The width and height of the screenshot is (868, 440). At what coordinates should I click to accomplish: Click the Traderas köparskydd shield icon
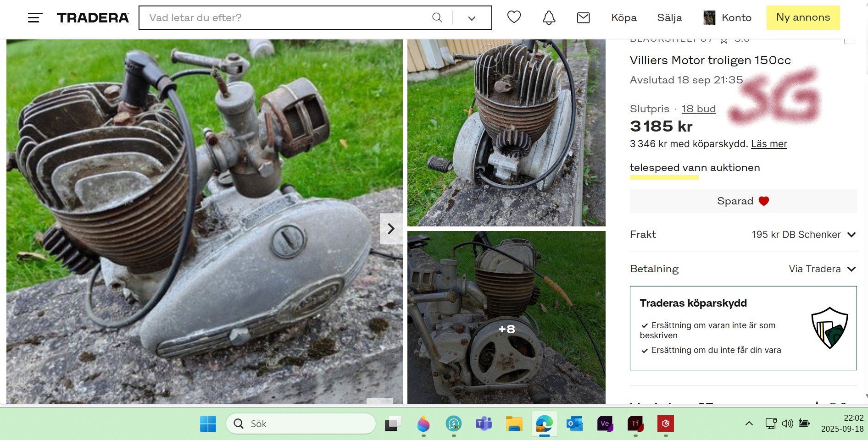click(829, 327)
